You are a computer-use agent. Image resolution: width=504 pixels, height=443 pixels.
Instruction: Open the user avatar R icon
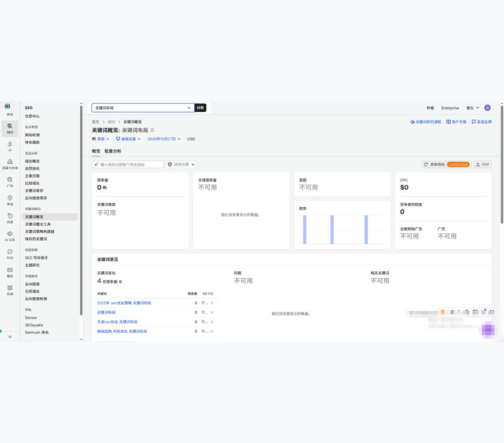click(487, 108)
